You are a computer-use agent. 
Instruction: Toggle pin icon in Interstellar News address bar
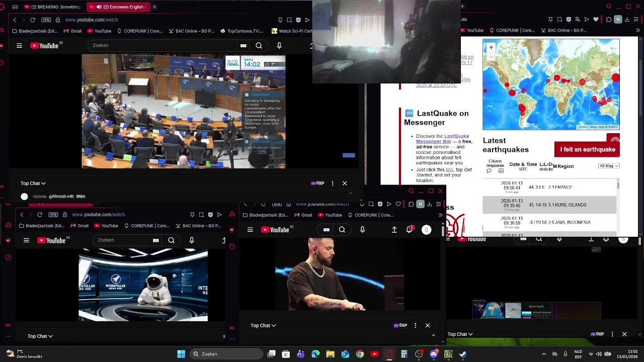click(192, 215)
